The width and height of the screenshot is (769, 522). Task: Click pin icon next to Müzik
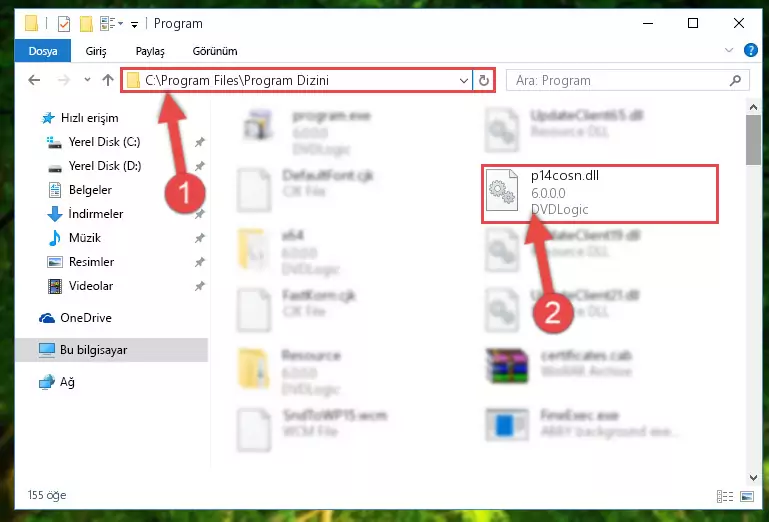[199, 238]
